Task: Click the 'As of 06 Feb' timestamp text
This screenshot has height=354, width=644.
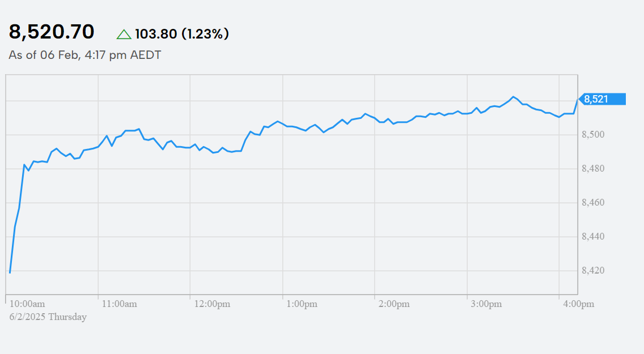Action: coord(84,56)
